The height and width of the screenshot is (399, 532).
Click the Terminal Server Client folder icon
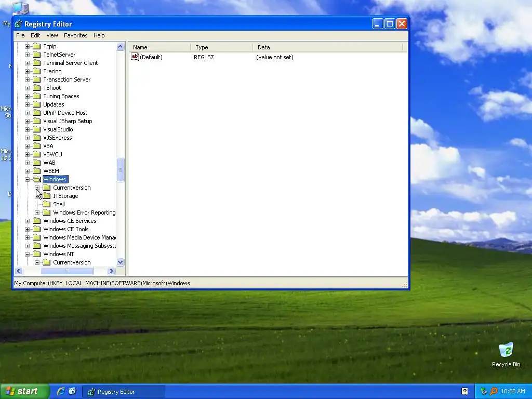[37, 63]
